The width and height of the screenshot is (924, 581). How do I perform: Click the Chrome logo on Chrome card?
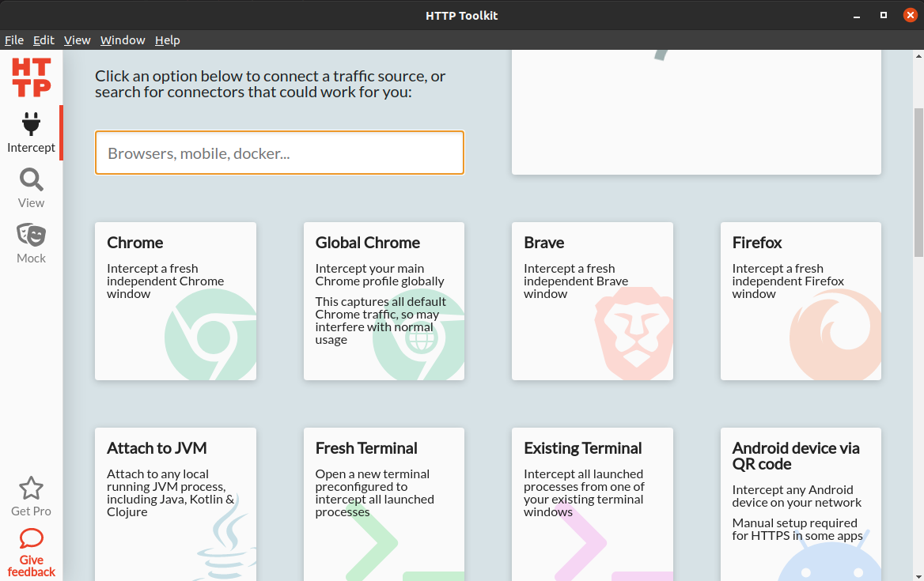click(x=210, y=334)
